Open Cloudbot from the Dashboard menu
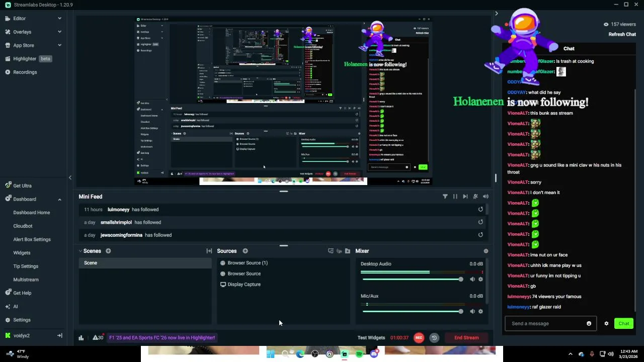 (23, 226)
